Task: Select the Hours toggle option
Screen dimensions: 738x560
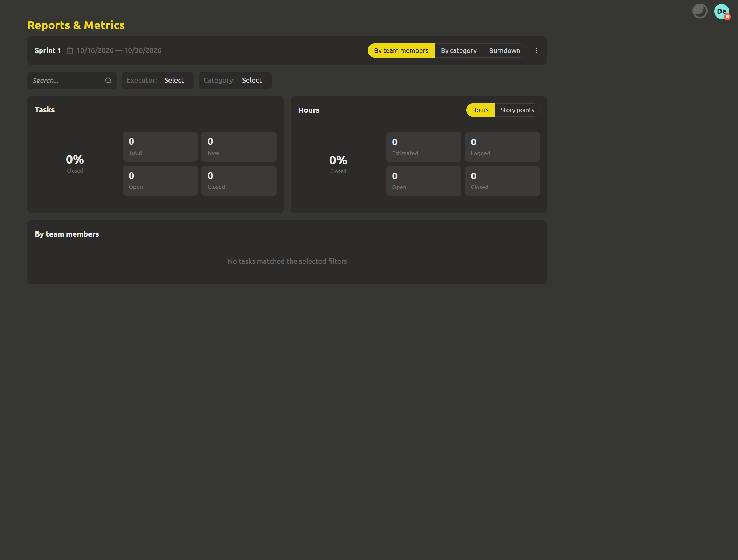Action: point(480,110)
